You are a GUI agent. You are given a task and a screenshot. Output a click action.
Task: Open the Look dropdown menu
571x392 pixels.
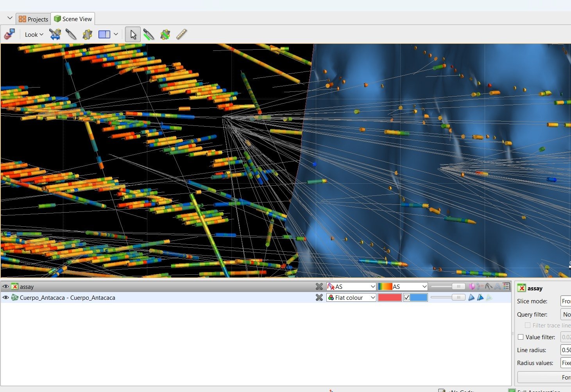[x=34, y=34]
